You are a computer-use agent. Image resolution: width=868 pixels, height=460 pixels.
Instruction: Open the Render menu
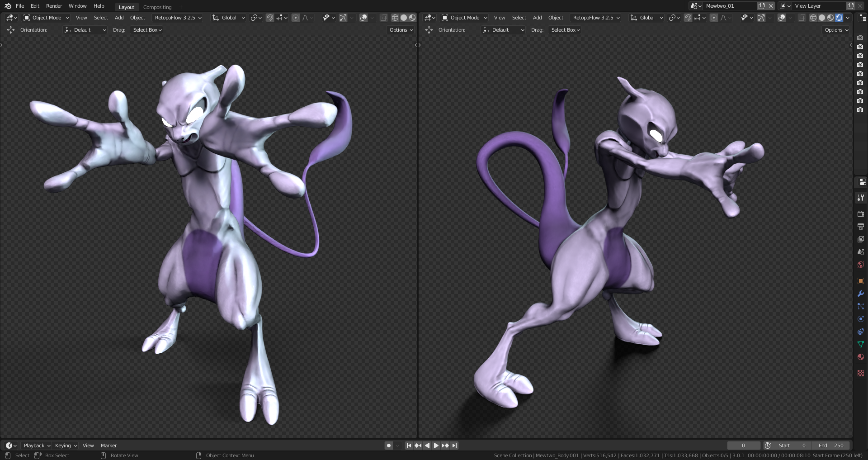pyautogui.click(x=54, y=6)
